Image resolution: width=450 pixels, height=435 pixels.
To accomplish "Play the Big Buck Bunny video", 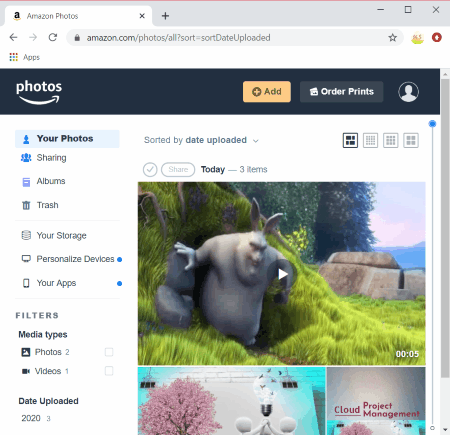I will 282,274.
